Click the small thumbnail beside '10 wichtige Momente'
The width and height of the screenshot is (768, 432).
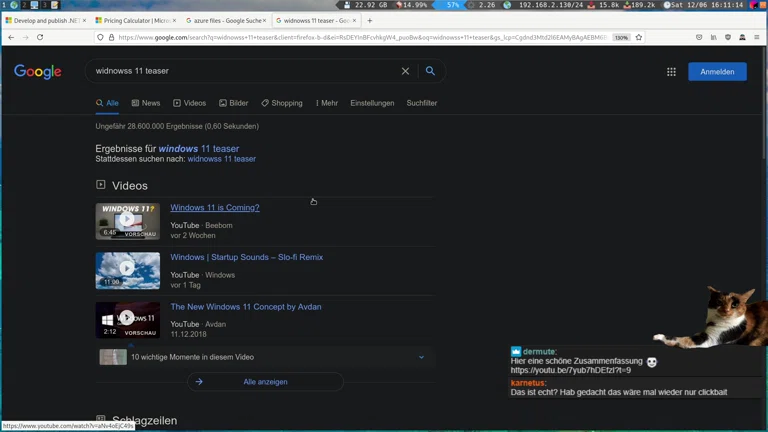point(113,357)
